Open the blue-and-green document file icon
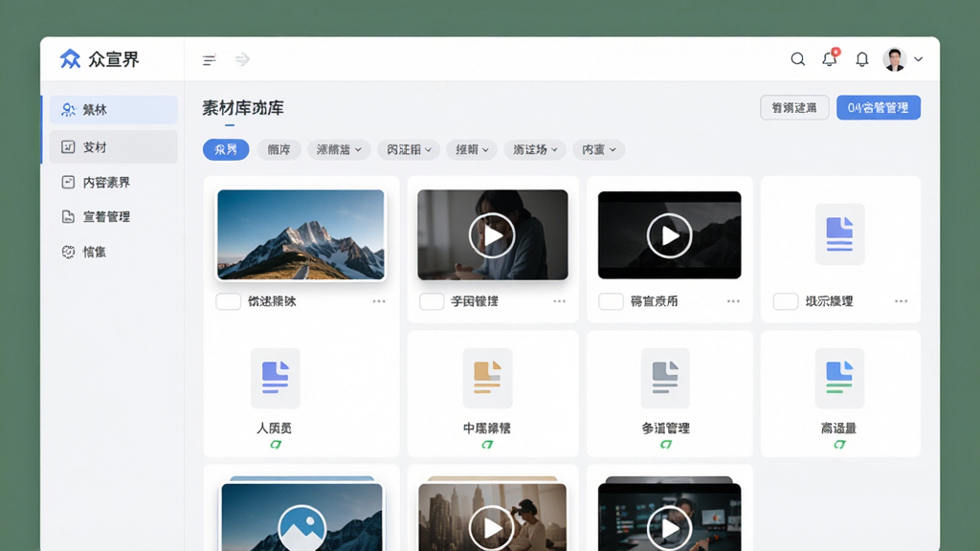This screenshot has height=551, width=980. pos(839,378)
